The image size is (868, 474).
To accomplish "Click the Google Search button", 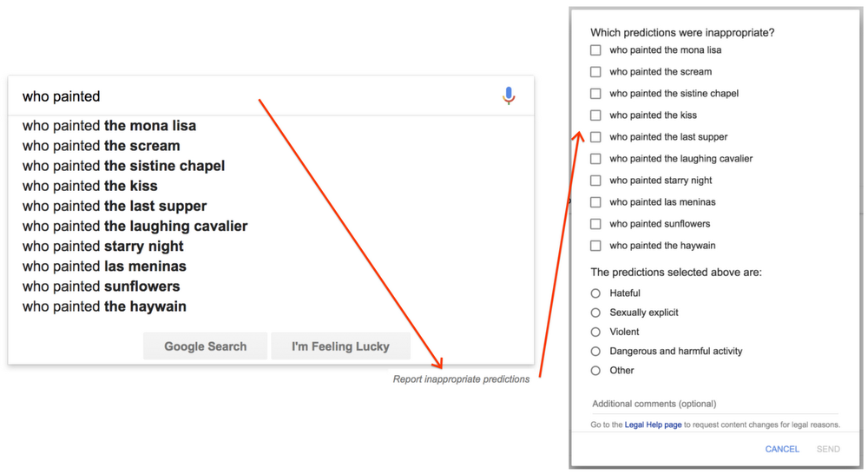I will (206, 346).
